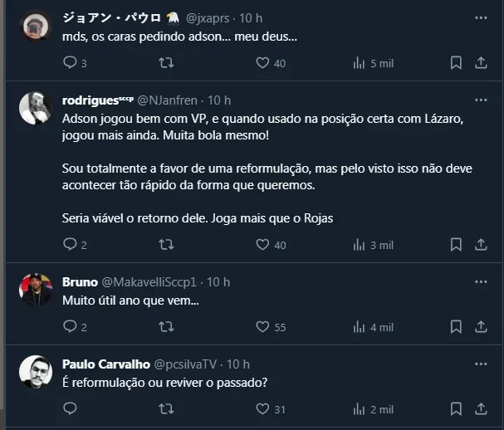This screenshot has height=430, width=504.
Task: Click the rodrigues profile avatar
Action: 36,109
